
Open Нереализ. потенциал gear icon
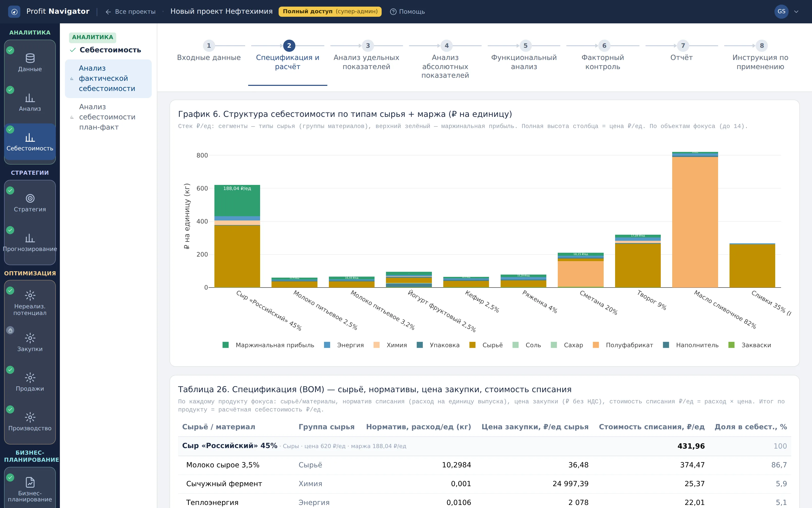[30, 295]
